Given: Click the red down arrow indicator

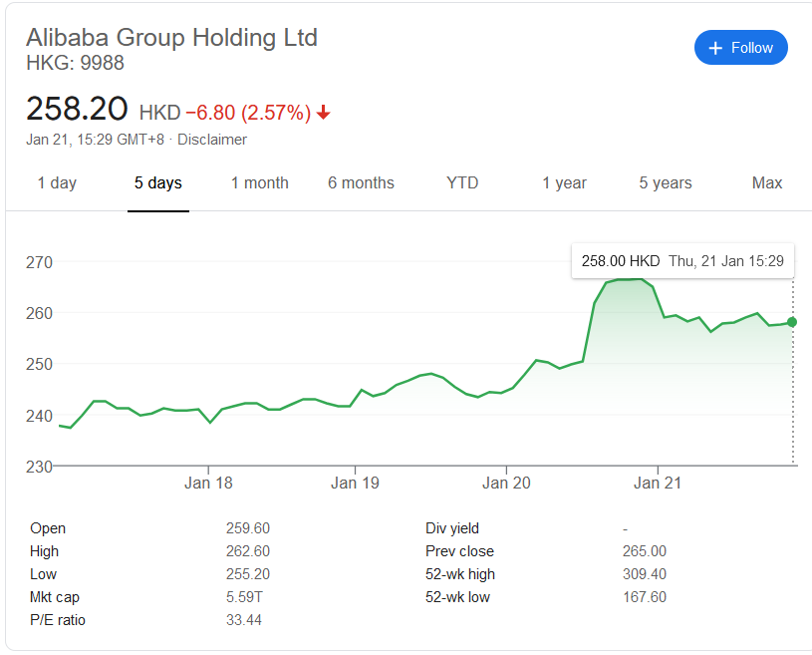Looking at the screenshot, I should click(323, 112).
